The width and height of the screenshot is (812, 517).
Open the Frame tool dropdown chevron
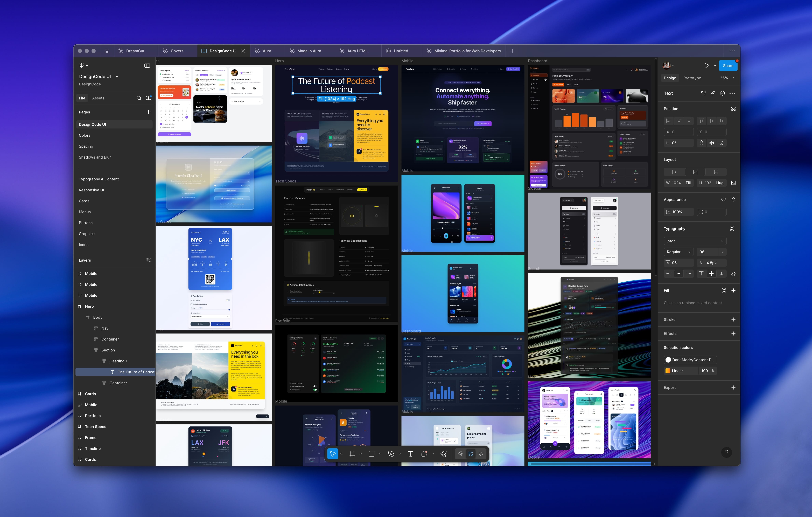[x=361, y=454]
